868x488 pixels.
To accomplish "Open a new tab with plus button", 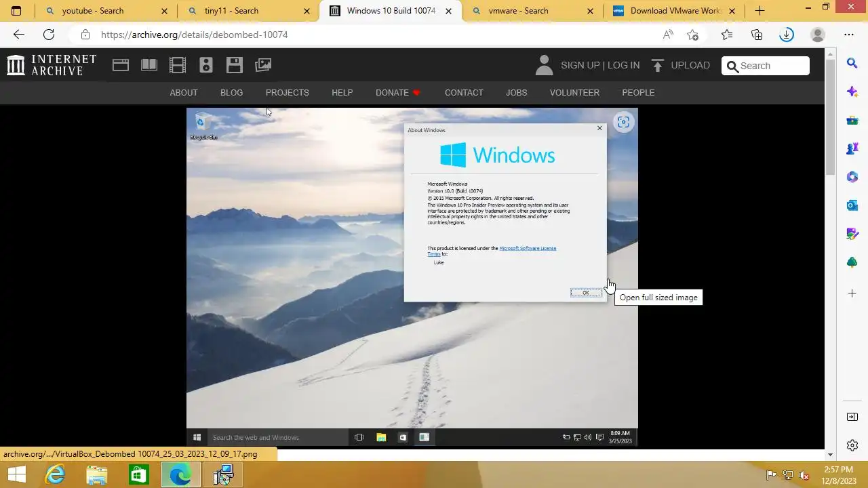I will (x=759, y=11).
